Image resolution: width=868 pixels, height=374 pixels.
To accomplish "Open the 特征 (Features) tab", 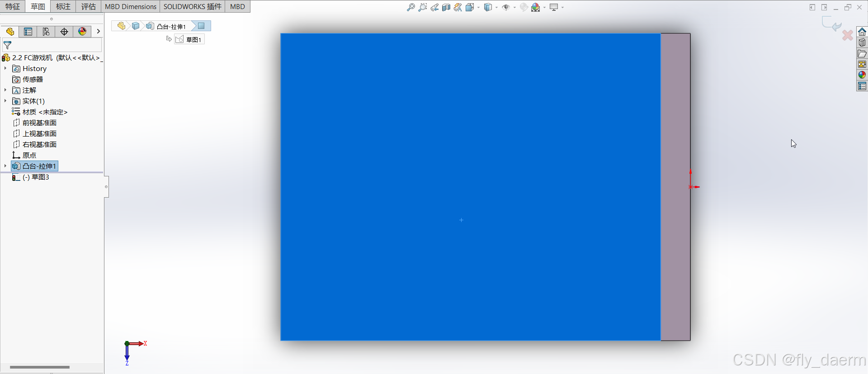I will [x=13, y=6].
